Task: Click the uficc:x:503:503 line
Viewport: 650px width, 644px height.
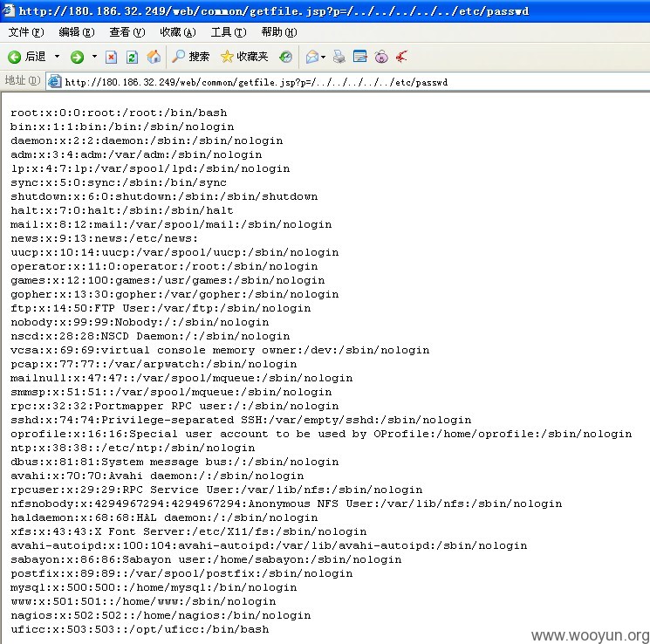Action: [x=140, y=629]
